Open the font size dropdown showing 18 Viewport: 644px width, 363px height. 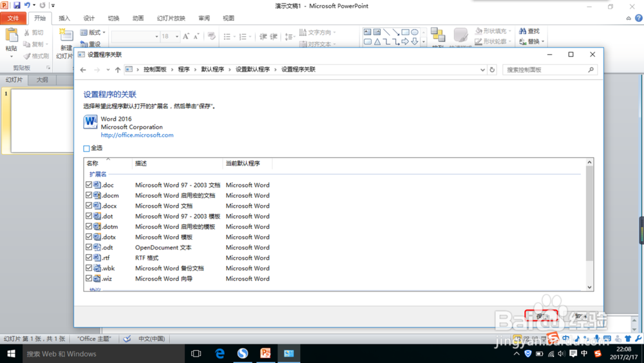point(177,37)
